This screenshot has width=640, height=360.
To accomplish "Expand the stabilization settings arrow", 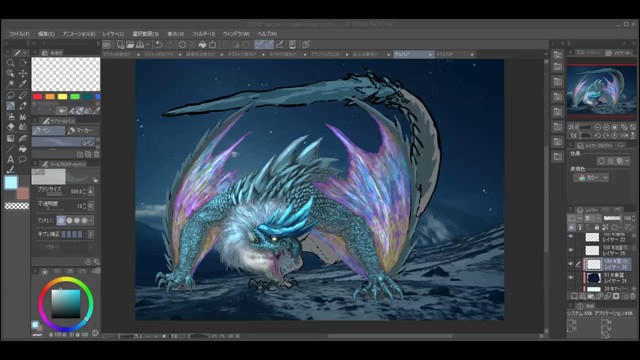I will pyautogui.click(x=91, y=234).
